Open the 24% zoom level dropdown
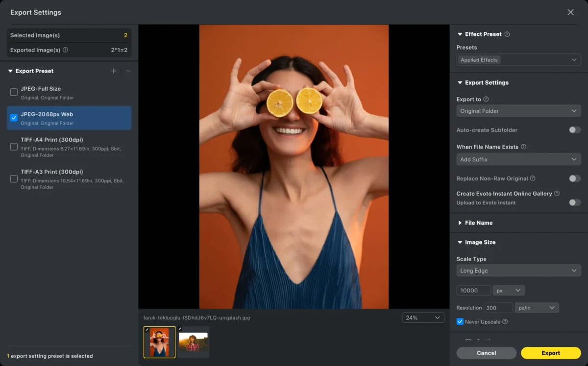Viewport: 588px width, 366px height. point(423,318)
